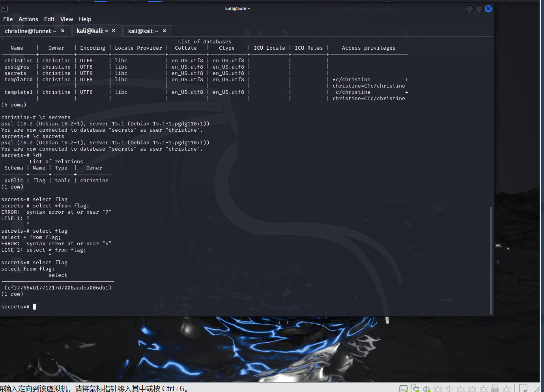Close the terminal window with blue X
Screen dimensions: 544x392
(x=488, y=9)
